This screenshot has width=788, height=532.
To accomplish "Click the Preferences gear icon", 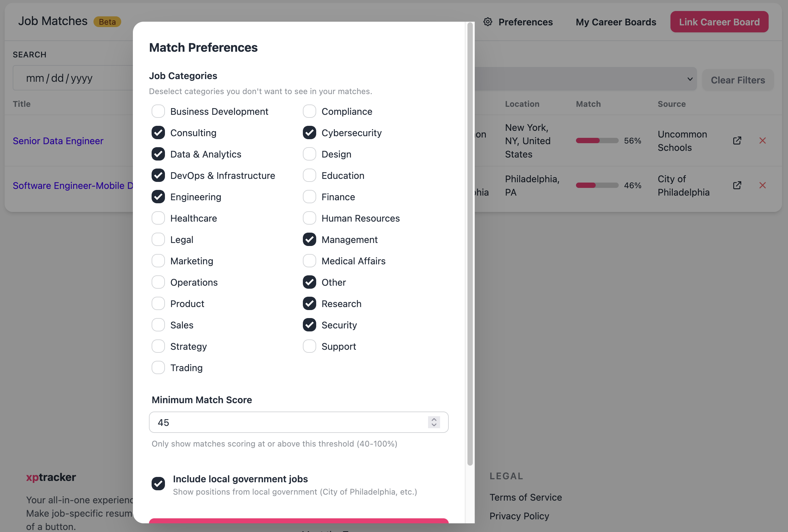I will 487,22.
